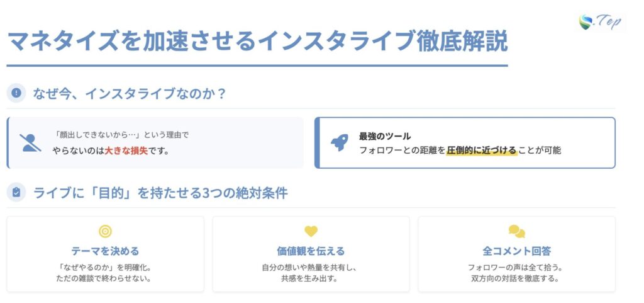Viewport: 644px width, 303px height.
Task: Open the テーマを決める card title
Action: click(x=105, y=251)
